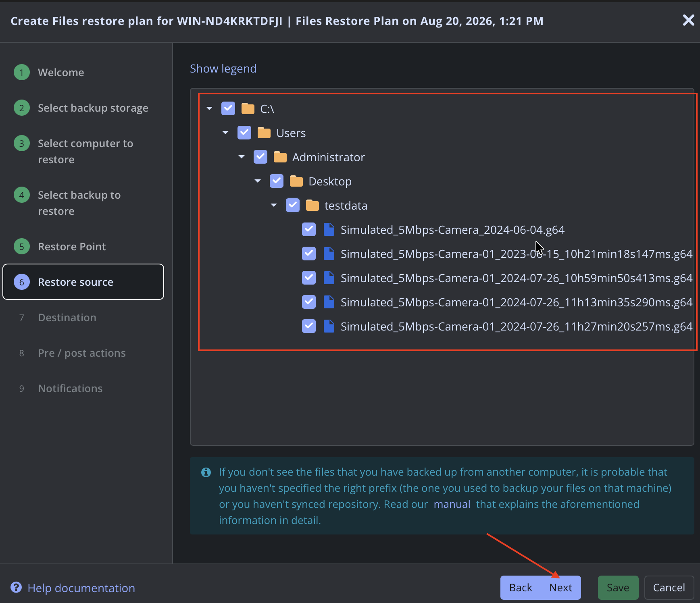Click Show legend
The image size is (700, 603).
click(x=223, y=69)
